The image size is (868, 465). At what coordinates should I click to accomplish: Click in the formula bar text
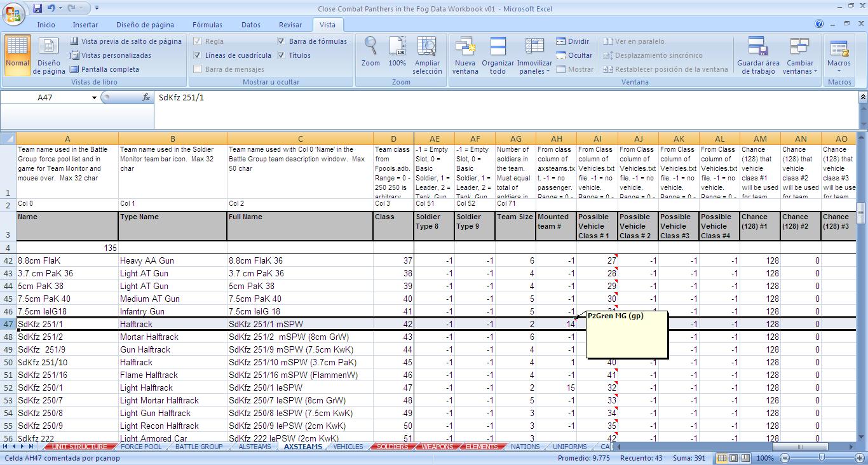[x=505, y=98]
